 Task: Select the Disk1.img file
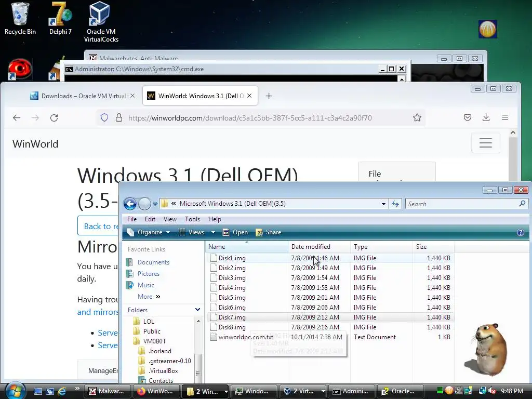(232, 258)
